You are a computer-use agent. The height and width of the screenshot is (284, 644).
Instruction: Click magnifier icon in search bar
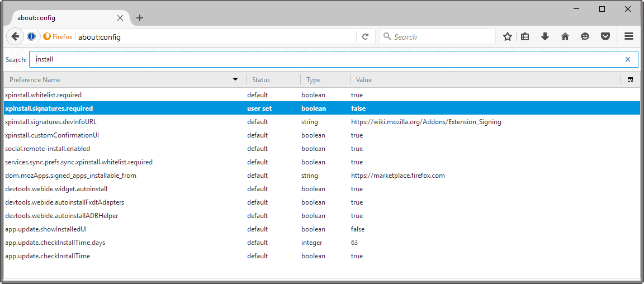pos(387,36)
